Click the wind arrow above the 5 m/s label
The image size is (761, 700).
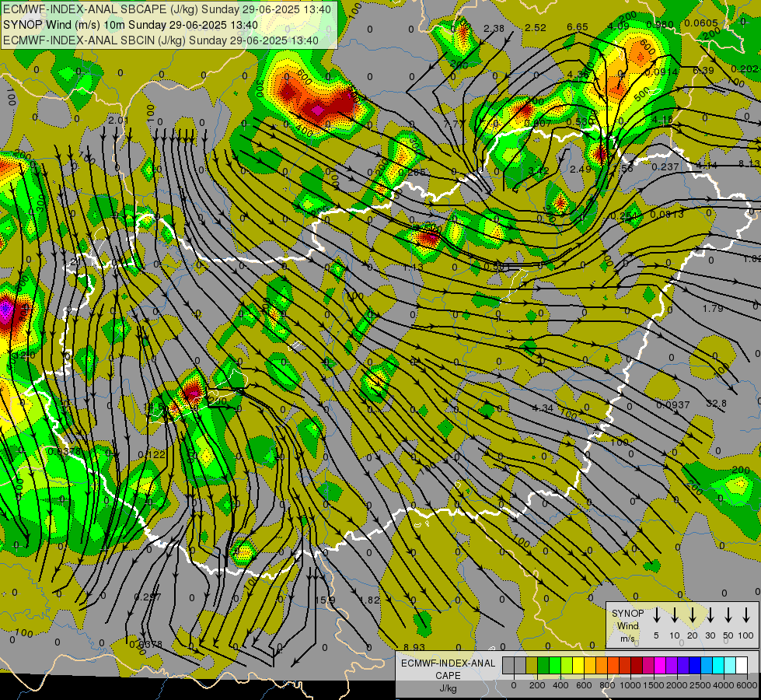click(x=657, y=615)
